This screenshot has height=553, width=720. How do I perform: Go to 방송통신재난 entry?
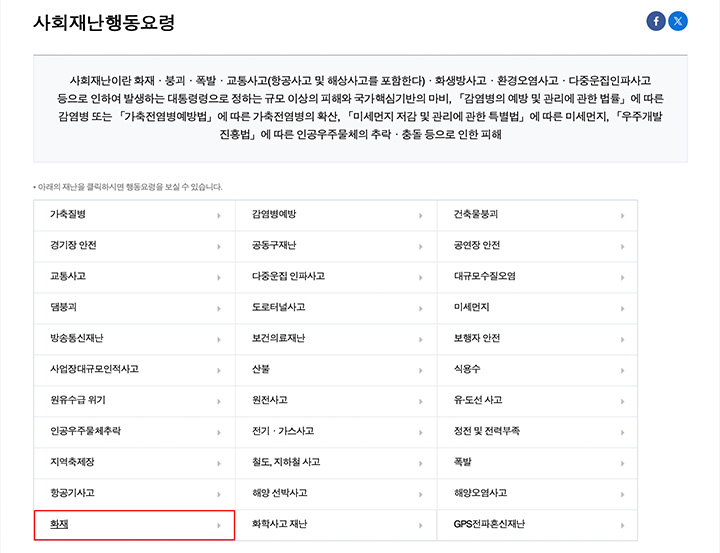[134, 339]
